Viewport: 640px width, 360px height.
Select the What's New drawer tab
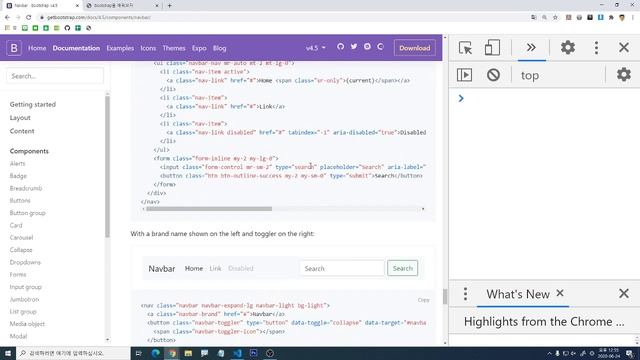[x=518, y=294]
